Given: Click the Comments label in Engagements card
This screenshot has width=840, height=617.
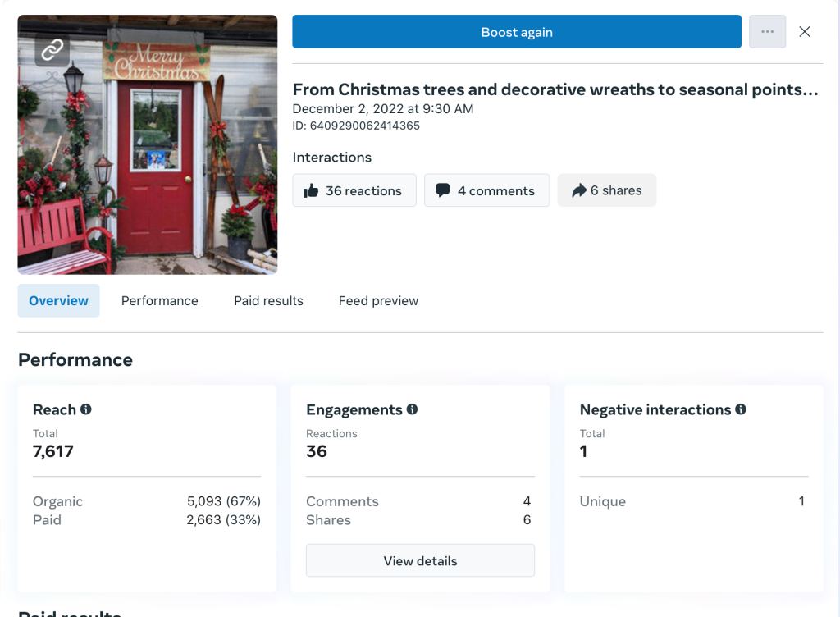Looking at the screenshot, I should click(342, 501).
